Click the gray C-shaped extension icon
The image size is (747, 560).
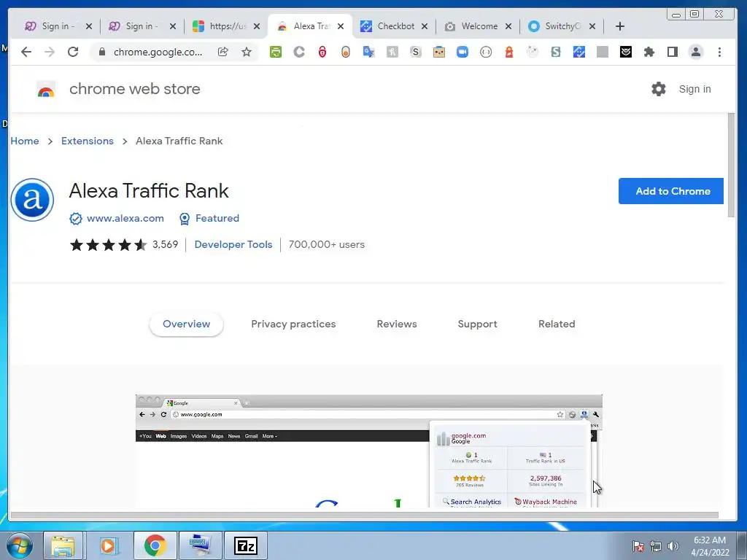[x=299, y=52]
